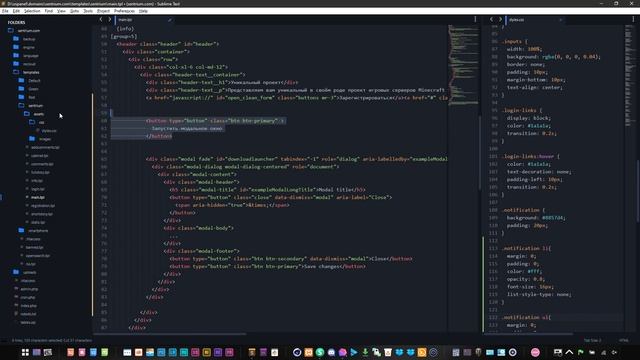
Task: Open the green Spotify taskbar icon
Action: point(320,352)
